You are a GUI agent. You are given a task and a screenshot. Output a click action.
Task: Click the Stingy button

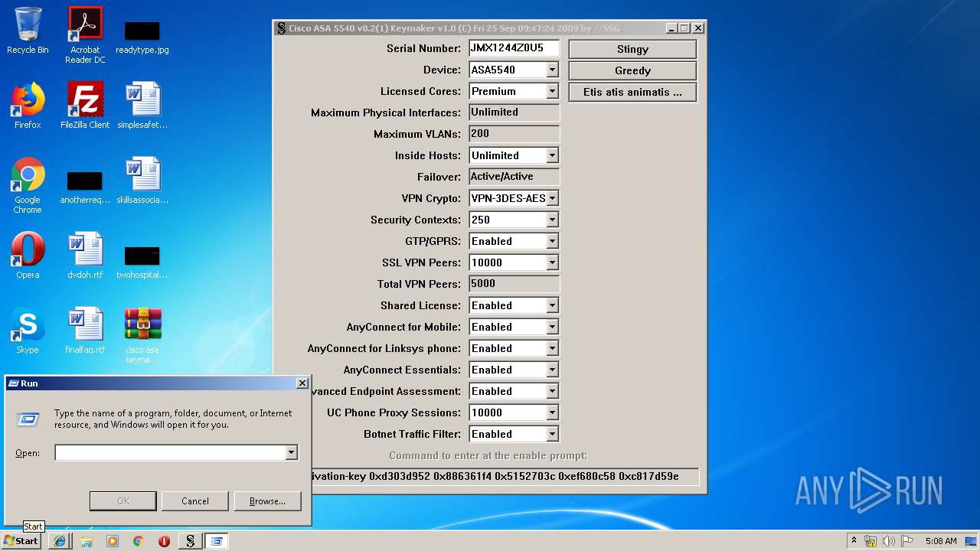click(632, 49)
